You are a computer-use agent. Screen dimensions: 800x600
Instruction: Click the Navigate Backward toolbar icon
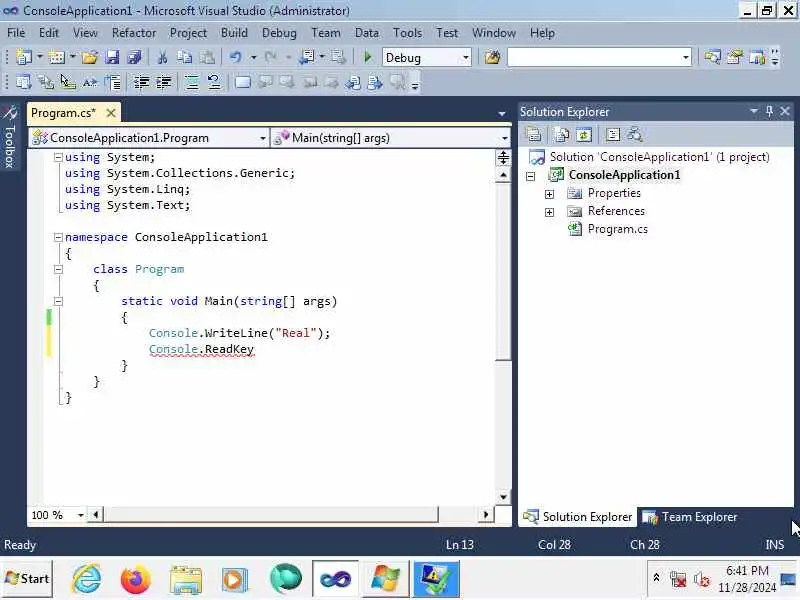tap(308, 57)
